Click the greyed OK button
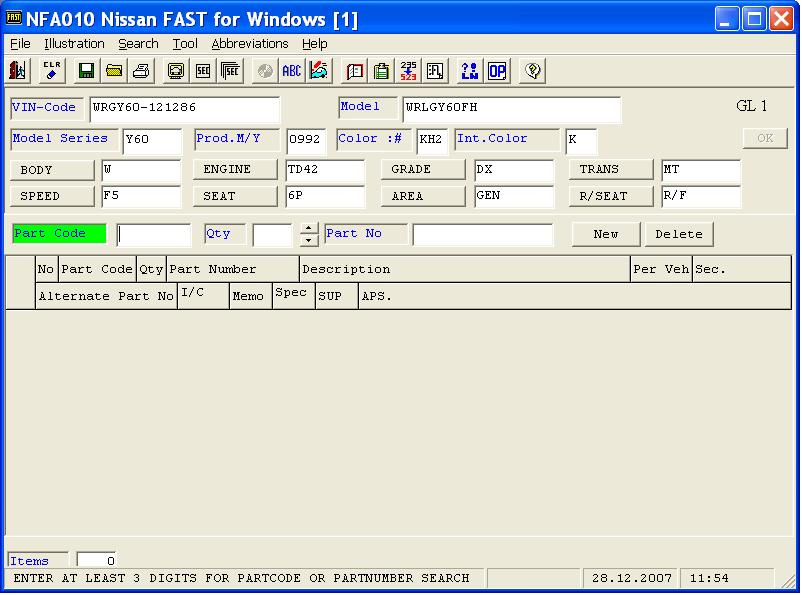This screenshot has width=802, height=595. pos(765,138)
